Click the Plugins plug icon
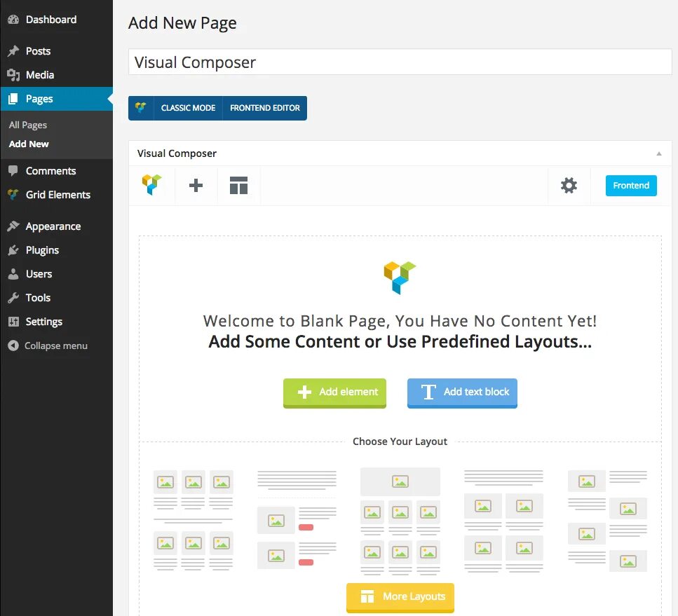The width and height of the screenshot is (678, 616). [x=13, y=250]
